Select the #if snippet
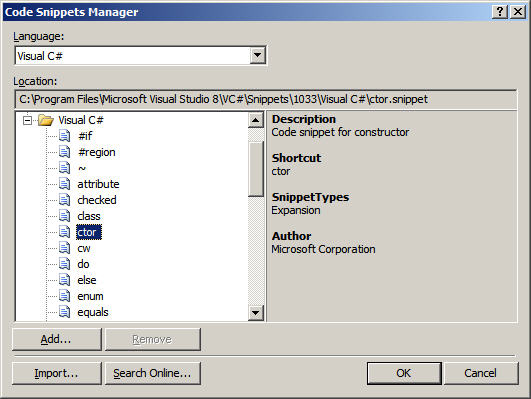 click(x=85, y=136)
